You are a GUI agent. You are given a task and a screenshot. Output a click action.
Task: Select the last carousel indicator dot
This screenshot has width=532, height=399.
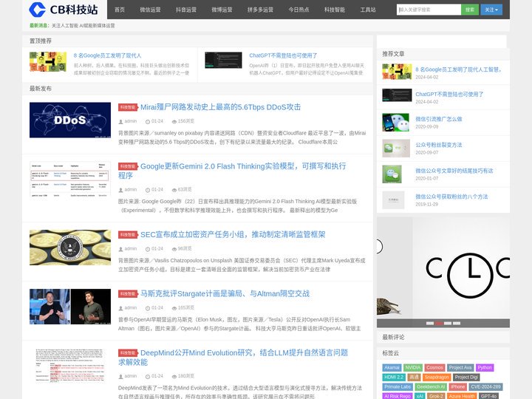click(457, 324)
